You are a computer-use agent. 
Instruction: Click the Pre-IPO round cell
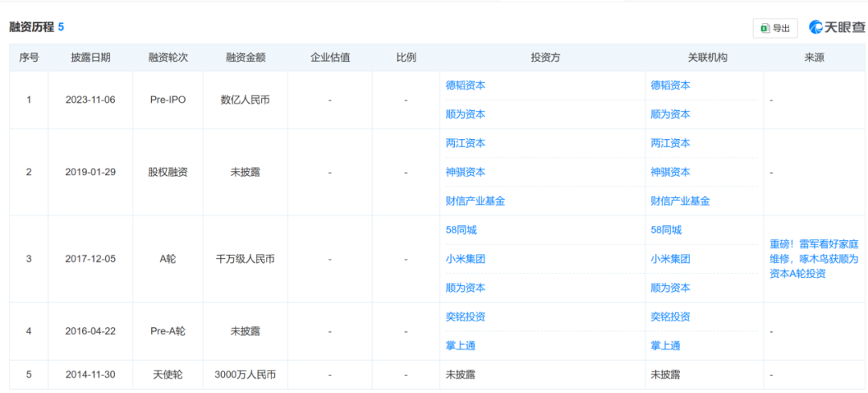[x=168, y=100]
